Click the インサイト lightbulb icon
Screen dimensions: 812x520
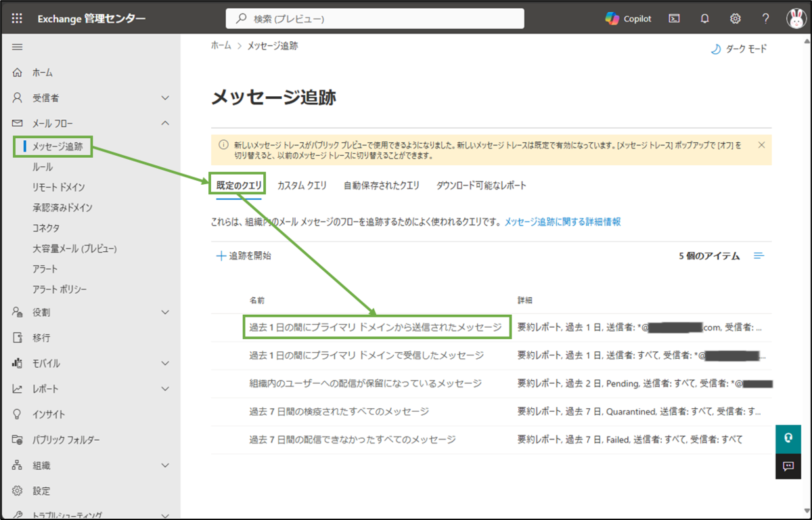point(18,414)
